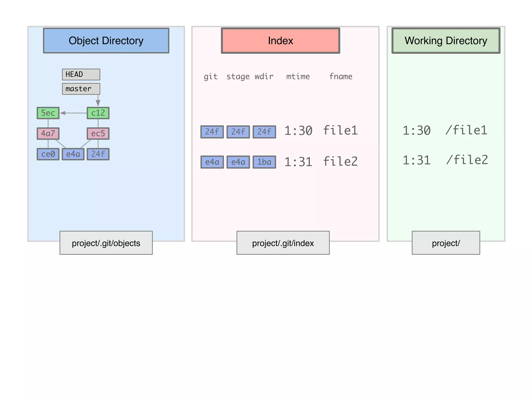Viewport: 532px width, 399px height.
Task: Select the master branch box
Action: 81,89
